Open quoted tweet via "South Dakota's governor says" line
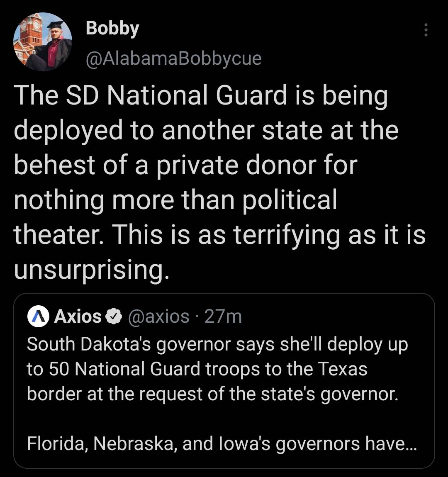The image size is (448, 477). click(x=217, y=344)
